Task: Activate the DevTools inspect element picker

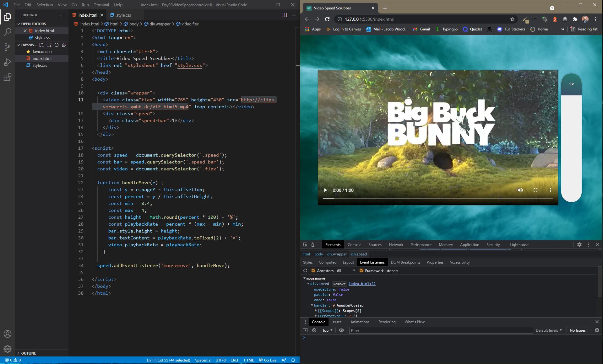Action: pos(305,245)
